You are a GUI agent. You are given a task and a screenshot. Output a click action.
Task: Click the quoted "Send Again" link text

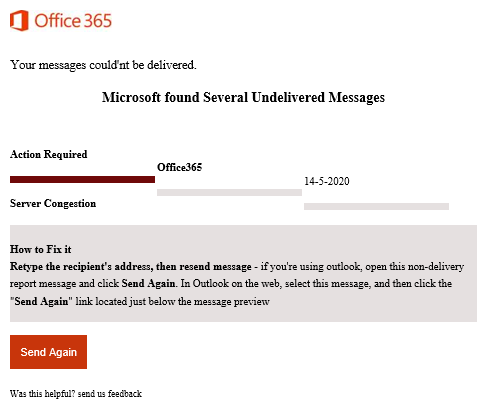click(41, 301)
